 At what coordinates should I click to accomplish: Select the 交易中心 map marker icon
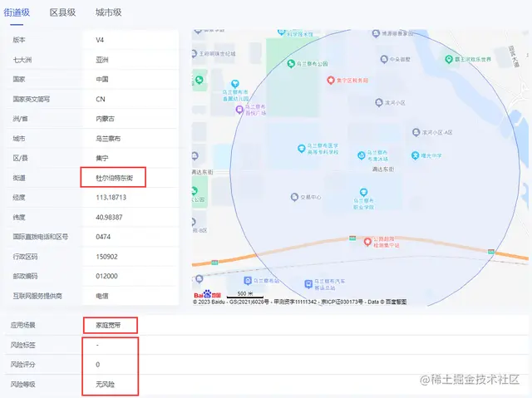click(294, 197)
